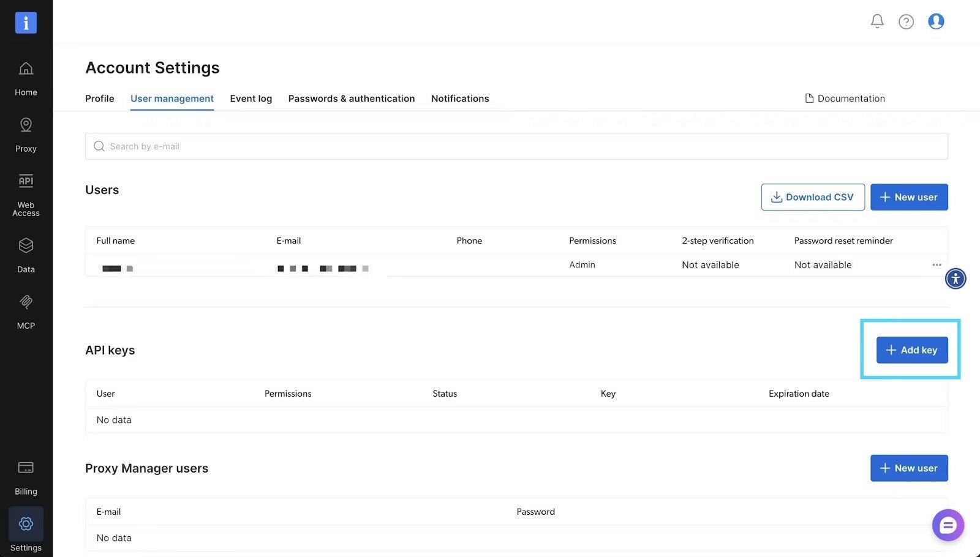Click the Users table E-mail column header
This screenshot has width=980, height=557.
pos(288,241)
